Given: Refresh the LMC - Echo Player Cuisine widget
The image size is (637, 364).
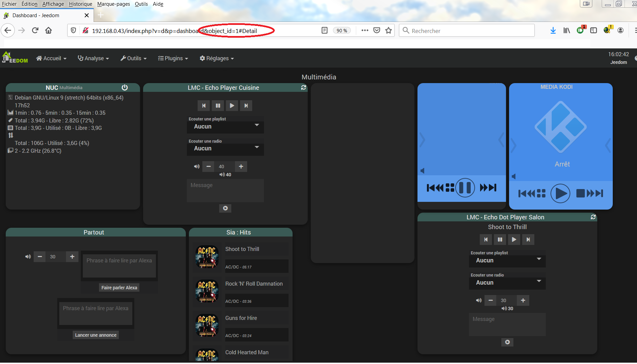Looking at the screenshot, I should pyautogui.click(x=303, y=87).
